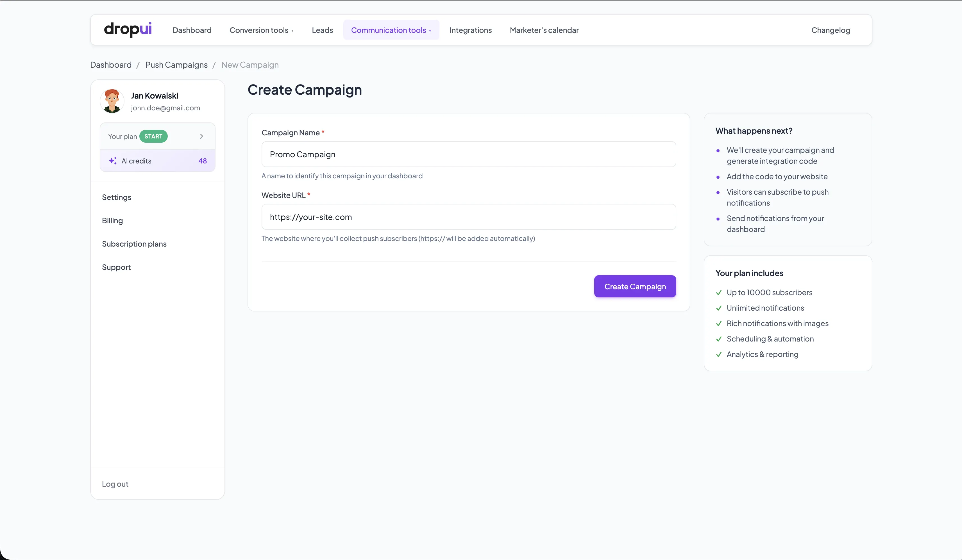This screenshot has height=560, width=962.
Task: Open Billing in the sidebar
Action: [112, 220]
